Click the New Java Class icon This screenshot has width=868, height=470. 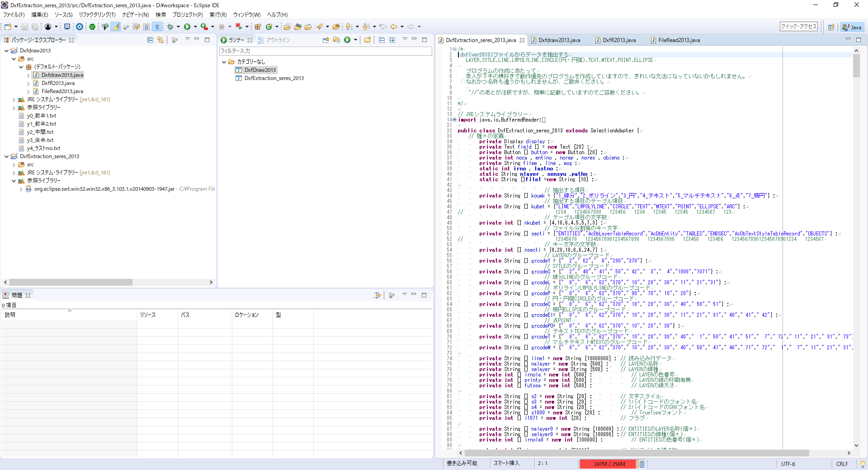[x=269, y=27]
